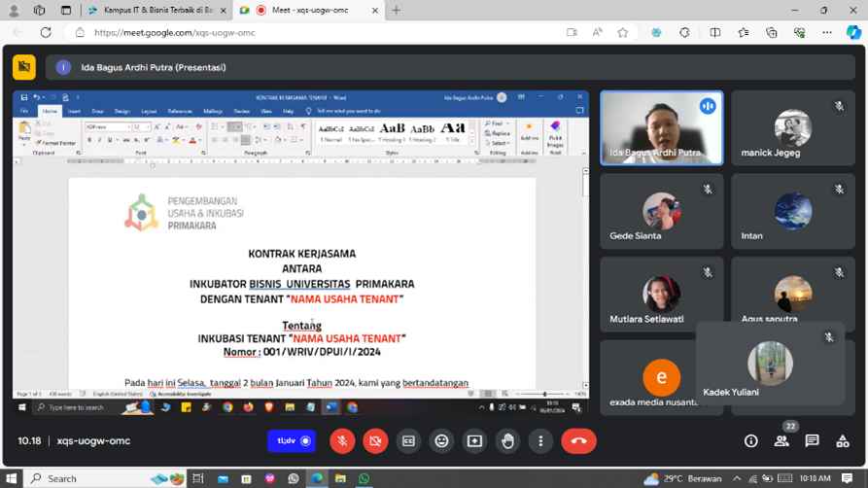Toggle Edge split screen
Screen dimensions: 868x488
(x=715, y=33)
